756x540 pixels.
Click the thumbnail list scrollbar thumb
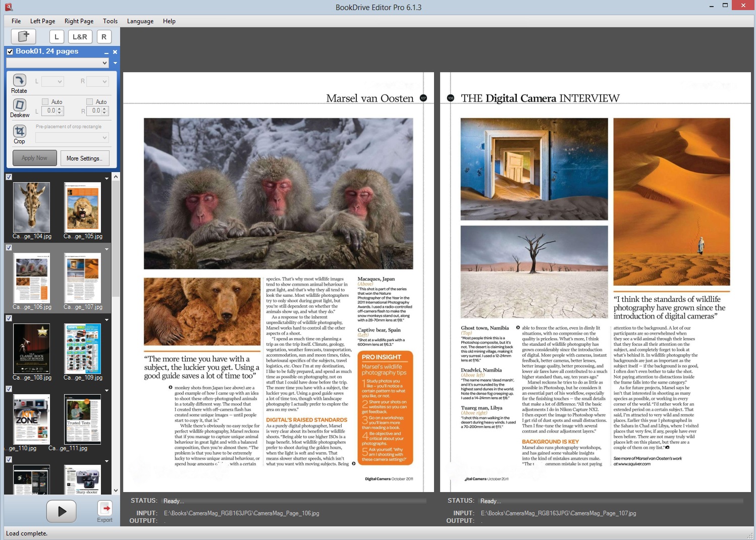pyautogui.click(x=116, y=238)
